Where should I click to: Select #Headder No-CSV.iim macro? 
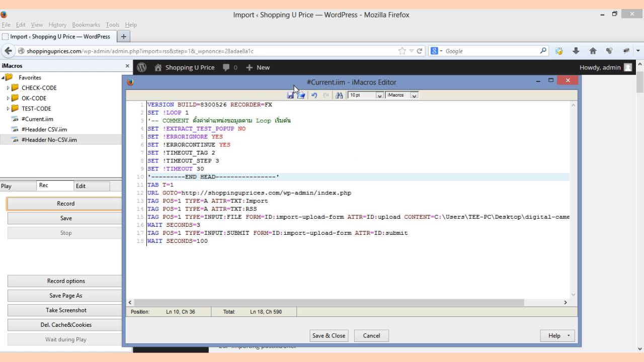[x=49, y=140]
